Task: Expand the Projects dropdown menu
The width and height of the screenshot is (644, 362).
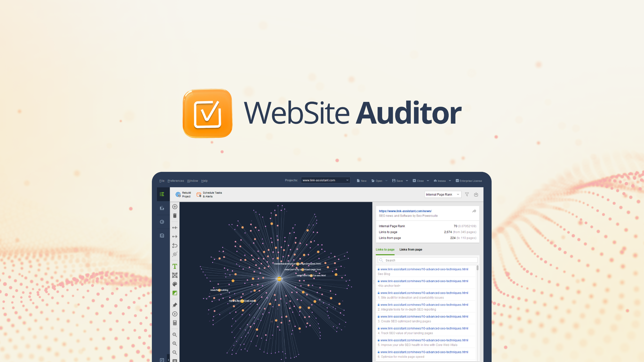Action: (348, 180)
